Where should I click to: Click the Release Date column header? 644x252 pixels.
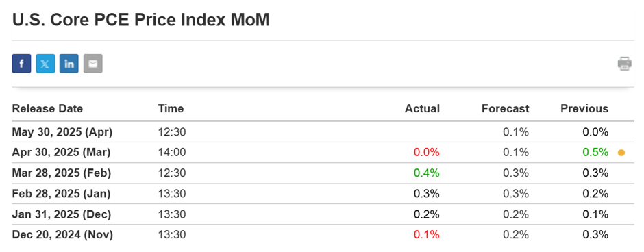47,108
